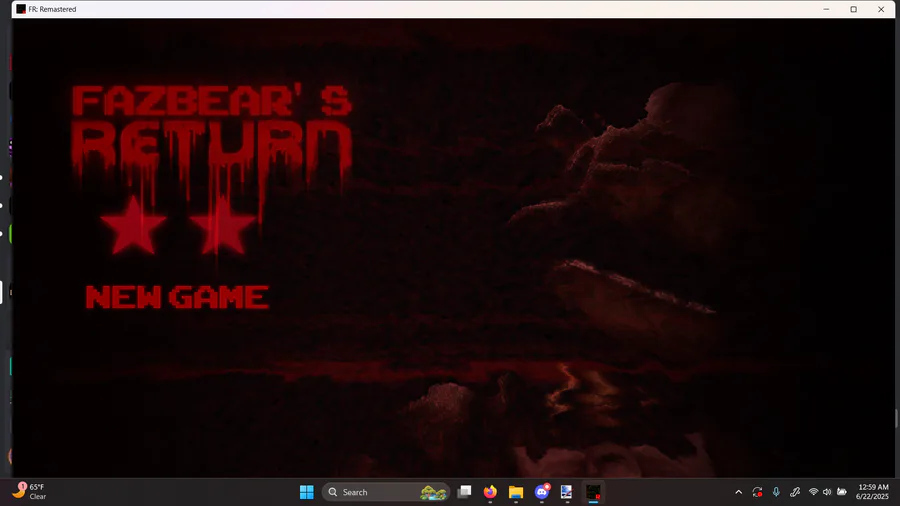Open the sync tray icon with red dot

[758, 492]
